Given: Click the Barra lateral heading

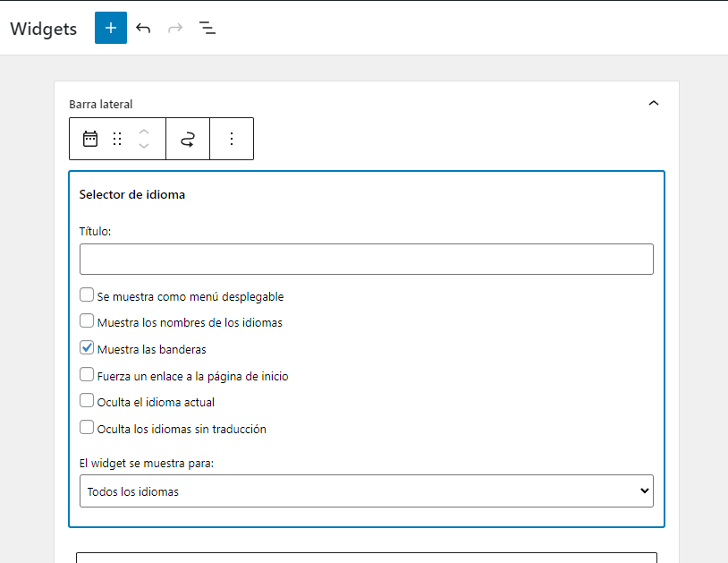Looking at the screenshot, I should 101,104.
